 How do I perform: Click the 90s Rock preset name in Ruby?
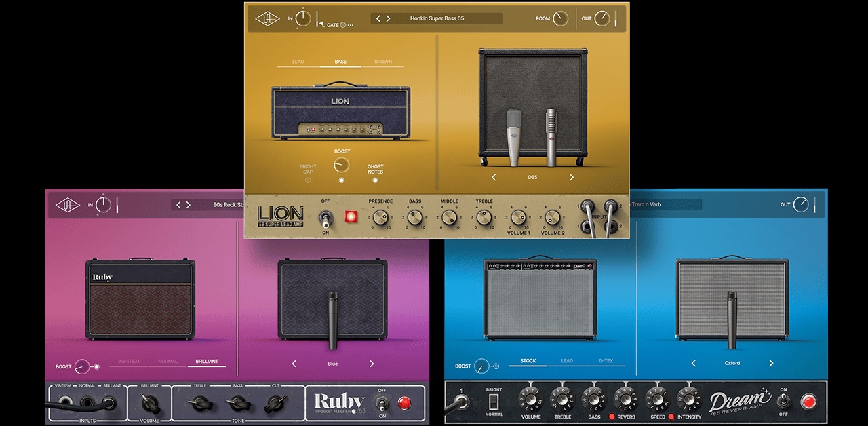(x=228, y=204)
